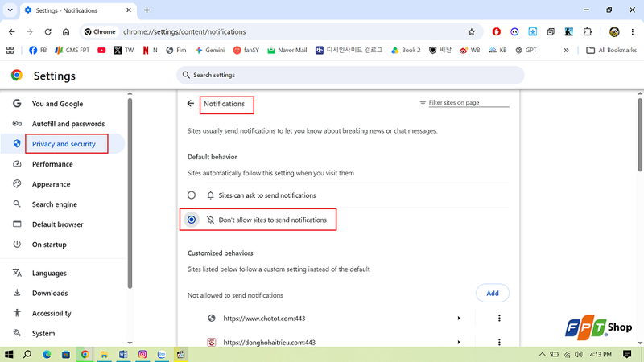Open the Zalo taskbar icon
Screen dimensions: 644x362
pos(162,354)
